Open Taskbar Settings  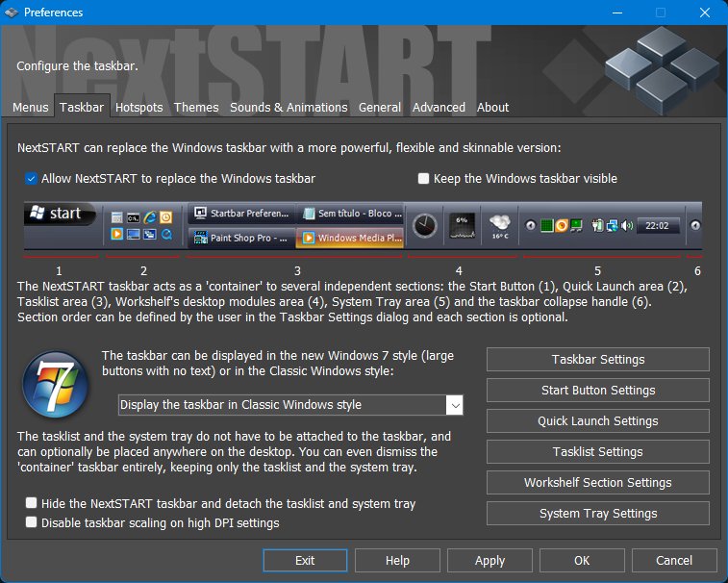[598, 359]
